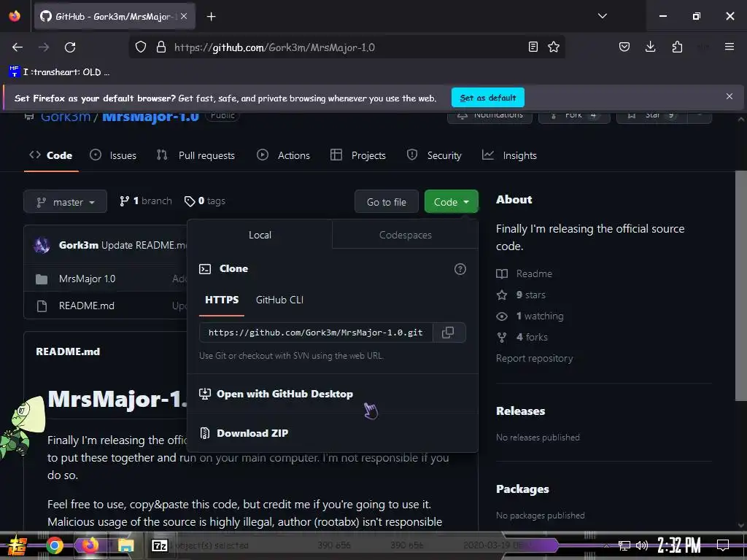The width and height of the screenshot is (747, 560).
Task: Open the Issues repository tab
Action: pyautogui.click(x=113, y=155)
